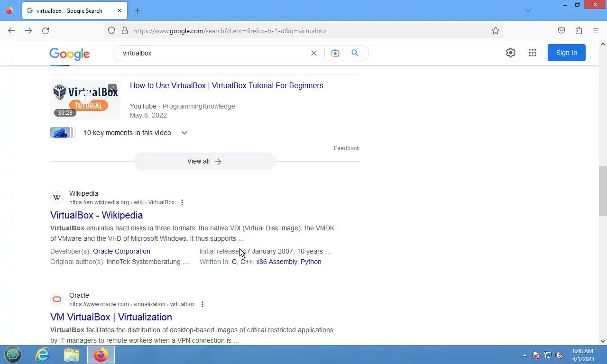The image size is (607, 364).
Task: Send Feedback on video results
Action: (347, 148)
